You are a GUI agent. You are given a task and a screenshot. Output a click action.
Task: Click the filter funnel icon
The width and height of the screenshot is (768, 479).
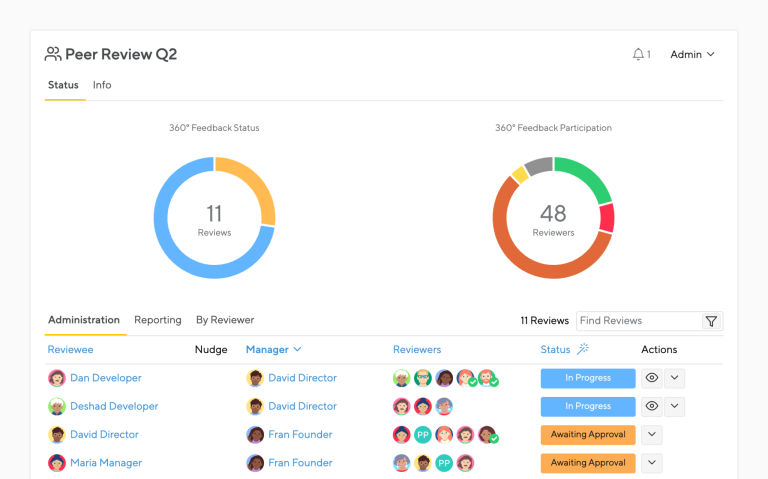(711, 321)
